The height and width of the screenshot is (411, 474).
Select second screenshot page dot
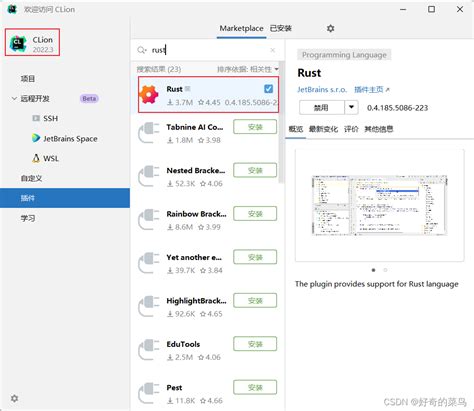click(x=385, y=270)
